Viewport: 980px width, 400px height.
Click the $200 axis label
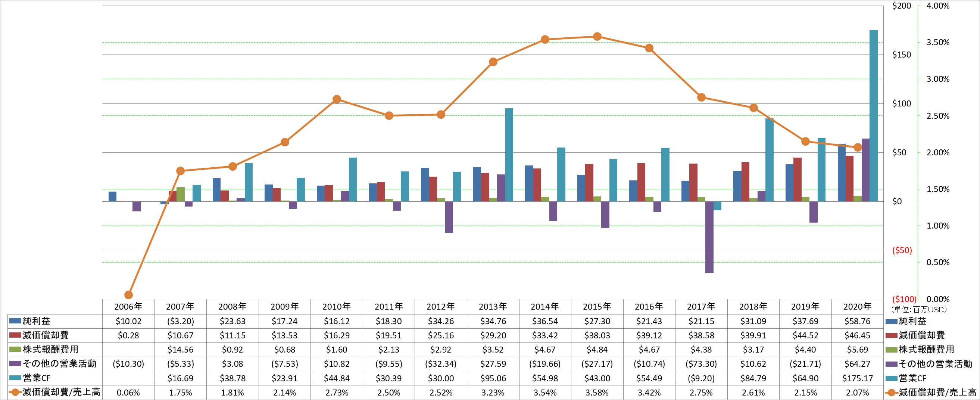click(x=902, y=6)
